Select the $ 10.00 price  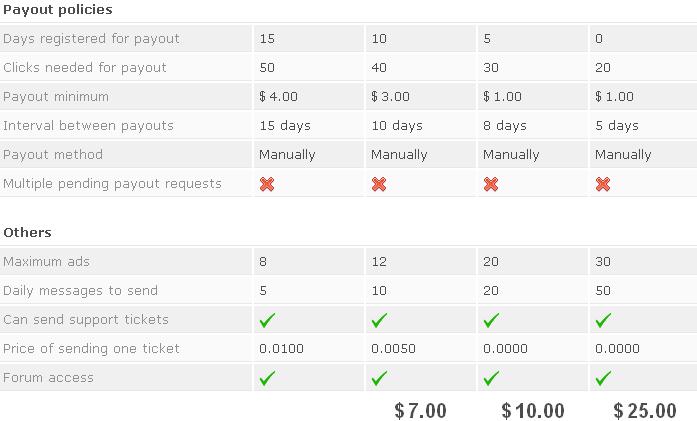pyautogui.click(x=533, y=411)
